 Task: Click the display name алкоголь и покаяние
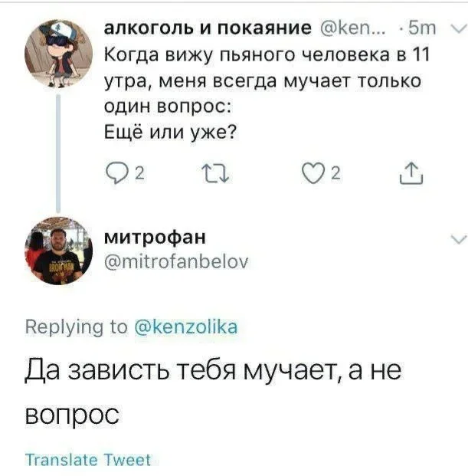pos(207,30)
